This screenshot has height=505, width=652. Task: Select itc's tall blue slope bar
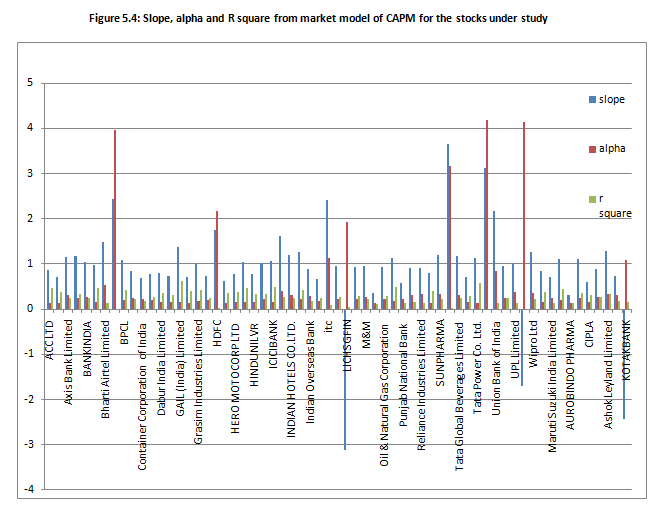click(327, 255)
